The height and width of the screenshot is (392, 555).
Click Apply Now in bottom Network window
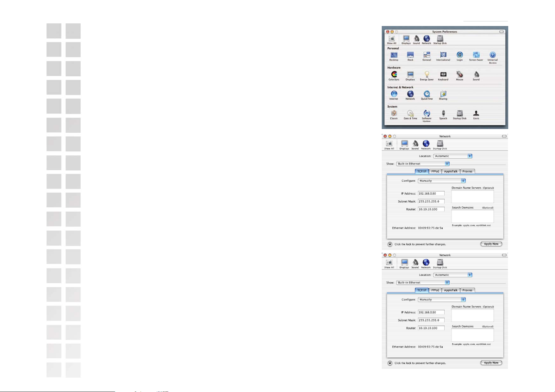tap(491, 363)
